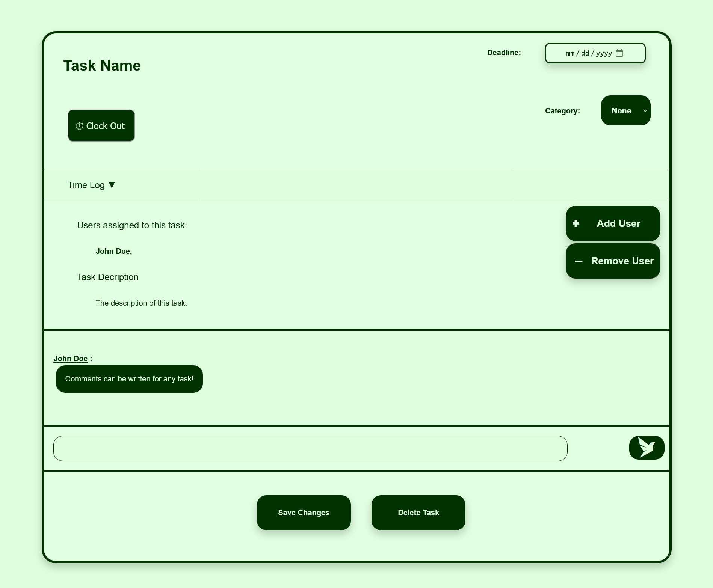This screenshot has height=588, width=713.
Task: Click the Delete Task button
Action: [418, 513]
